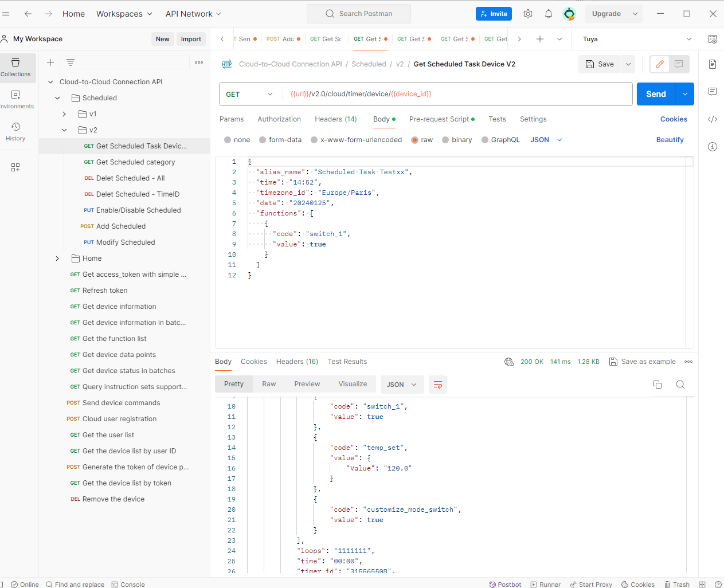Click the edit pencil icon

point(660,64)
